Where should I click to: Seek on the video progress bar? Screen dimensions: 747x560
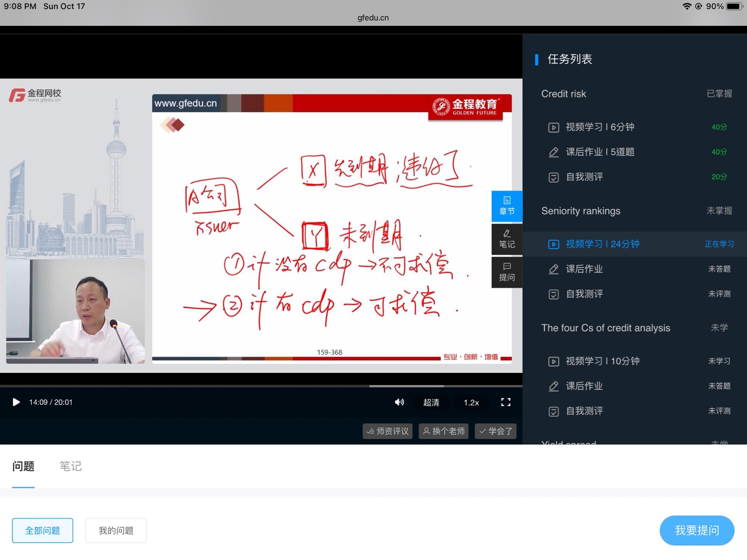click(261, 386)
